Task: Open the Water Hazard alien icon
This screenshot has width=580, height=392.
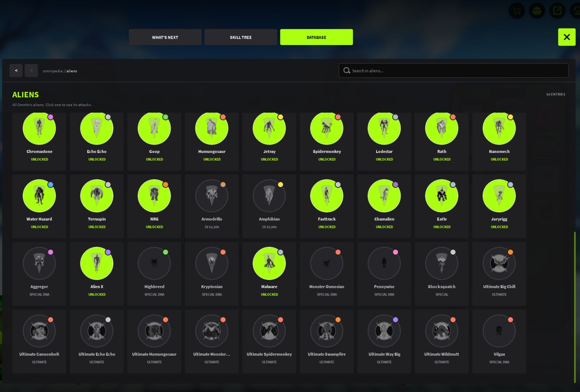Action: coord(39,196)
